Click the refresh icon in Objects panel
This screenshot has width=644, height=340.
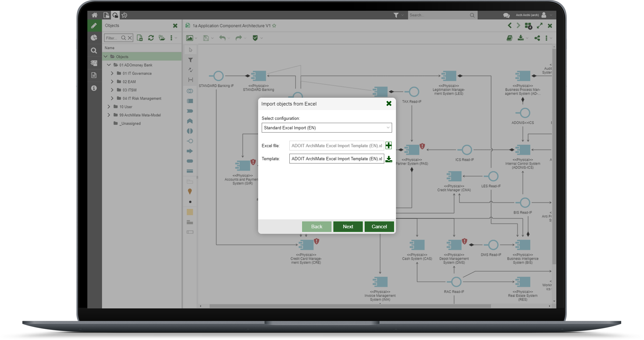pyautogui.click(x=151, y=38)
